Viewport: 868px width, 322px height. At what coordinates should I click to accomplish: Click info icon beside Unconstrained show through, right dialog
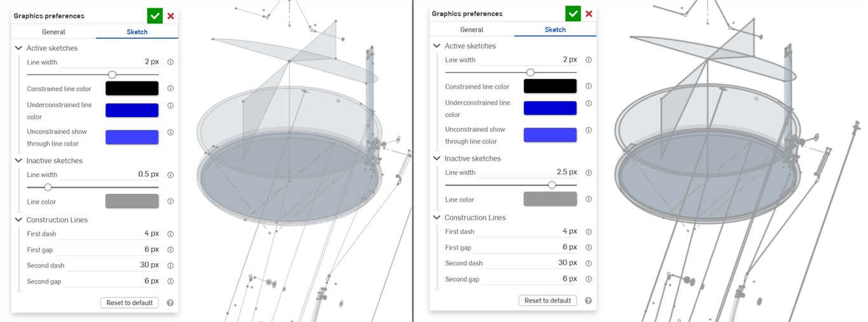(589, 130)
